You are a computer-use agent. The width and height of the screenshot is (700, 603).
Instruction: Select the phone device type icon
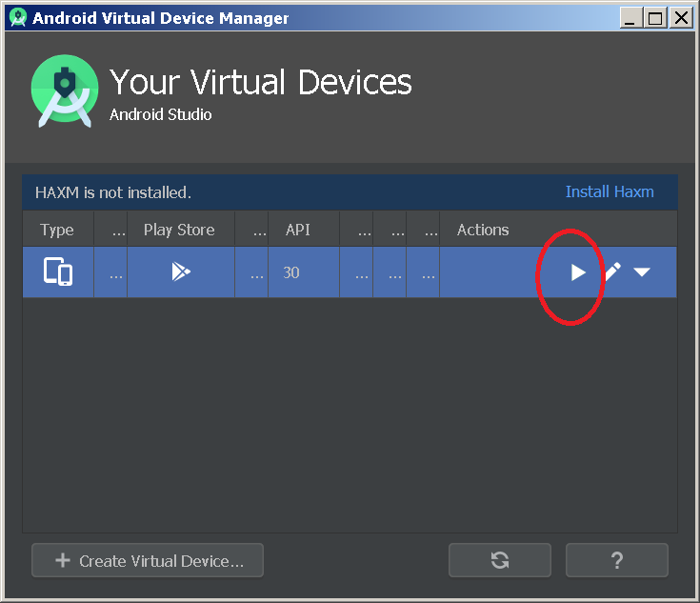click(58, 271)
